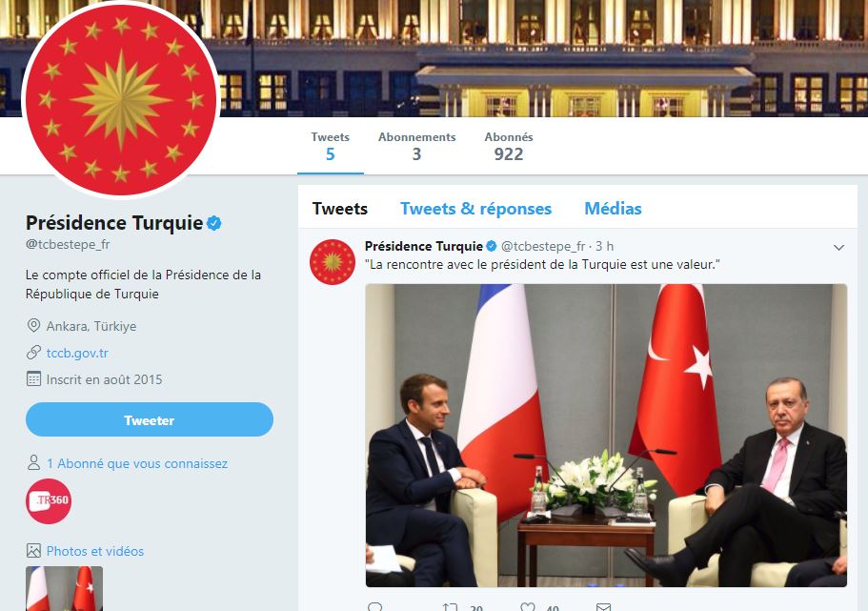The width and height of the screenshot is (868, 611).
Task: Open the Photos et vidéos link
Action: pyautogui.click(x=95, y=551)
